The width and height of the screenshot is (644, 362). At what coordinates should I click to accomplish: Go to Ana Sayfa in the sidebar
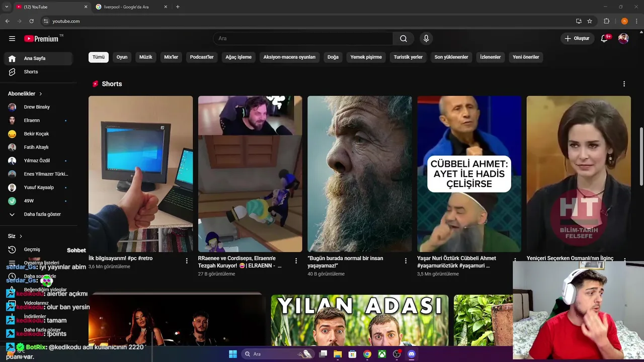pos(38,58)
